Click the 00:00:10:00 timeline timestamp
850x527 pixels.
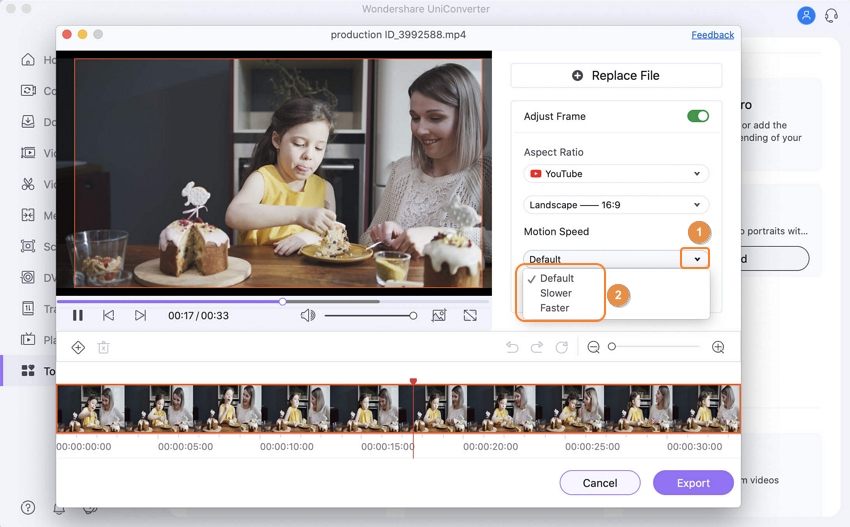(287, 447)
